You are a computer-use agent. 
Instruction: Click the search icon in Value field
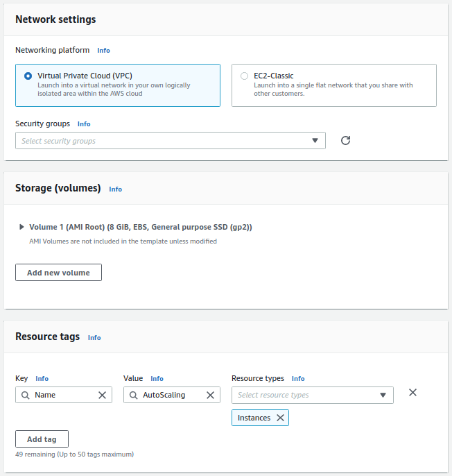pyautogui.click(x=134, y=395)
